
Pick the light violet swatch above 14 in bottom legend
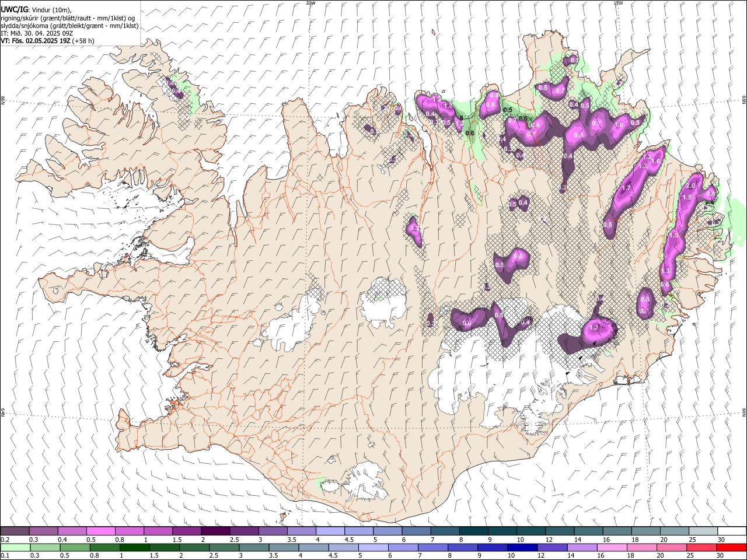coord(582,547)
